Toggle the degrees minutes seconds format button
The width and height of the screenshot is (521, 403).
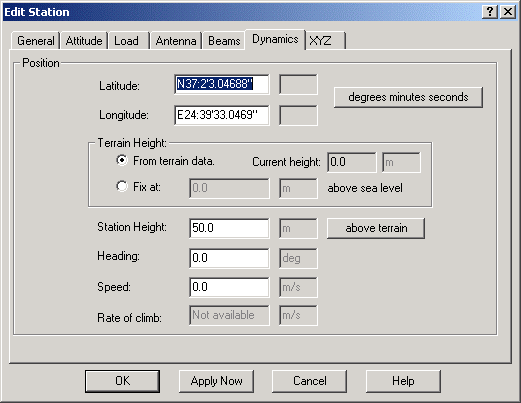[408, 97]
